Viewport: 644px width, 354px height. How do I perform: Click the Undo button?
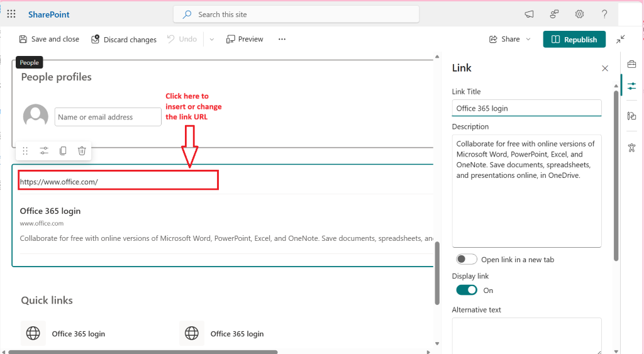click(182, 39)
